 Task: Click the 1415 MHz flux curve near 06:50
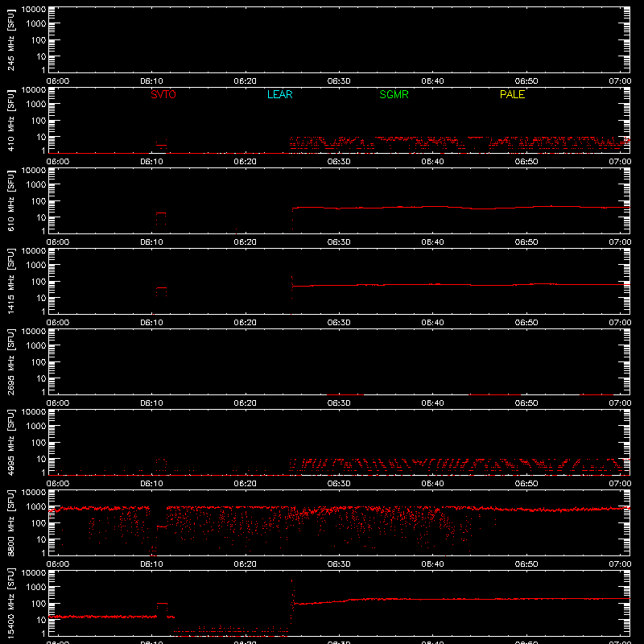click(526, 284)
